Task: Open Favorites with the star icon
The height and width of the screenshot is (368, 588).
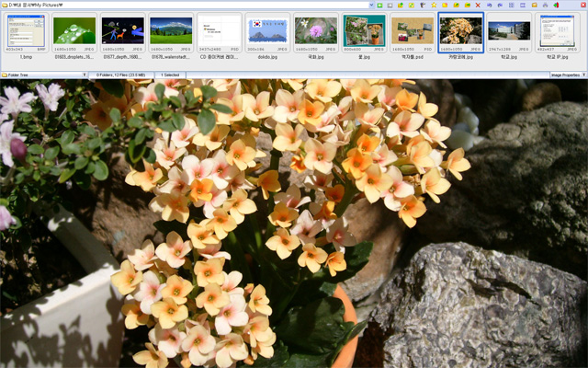Action: (x=434, y=6)
